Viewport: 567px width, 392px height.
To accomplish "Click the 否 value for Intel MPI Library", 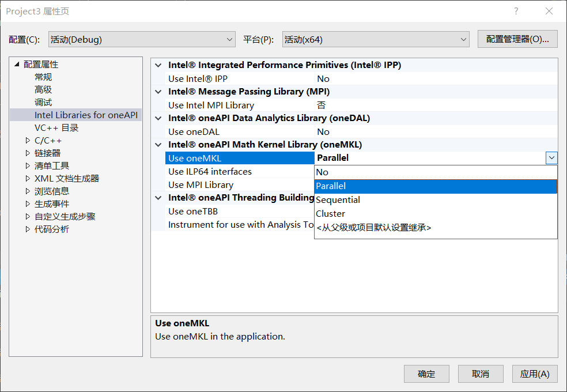I will [x=321, y=105].
